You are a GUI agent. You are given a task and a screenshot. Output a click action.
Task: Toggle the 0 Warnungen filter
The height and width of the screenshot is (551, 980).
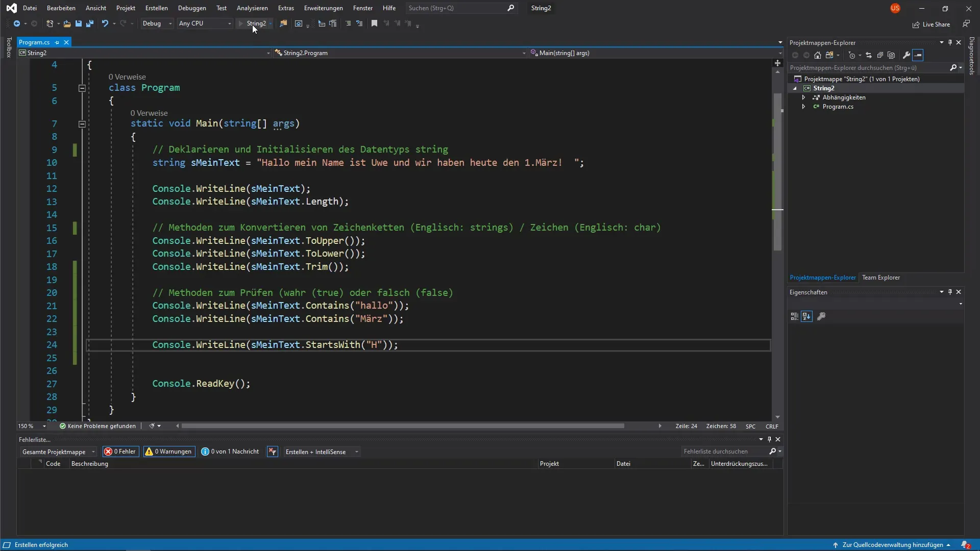[169, 452]
